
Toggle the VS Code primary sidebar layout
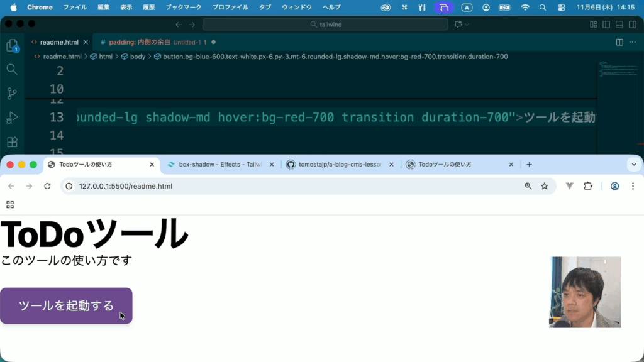tap(606, 25)
